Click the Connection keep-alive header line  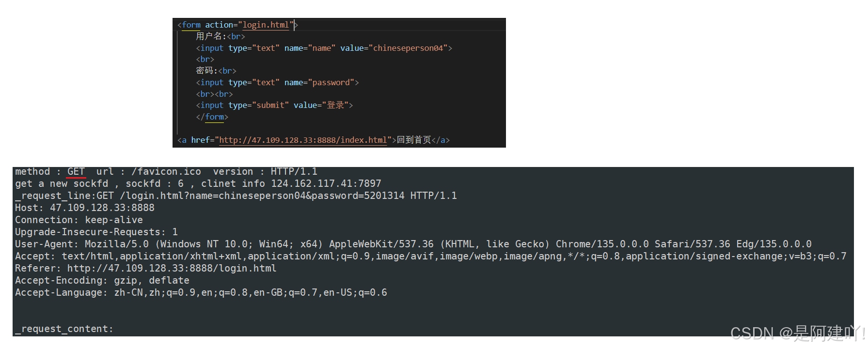(79, 220)
